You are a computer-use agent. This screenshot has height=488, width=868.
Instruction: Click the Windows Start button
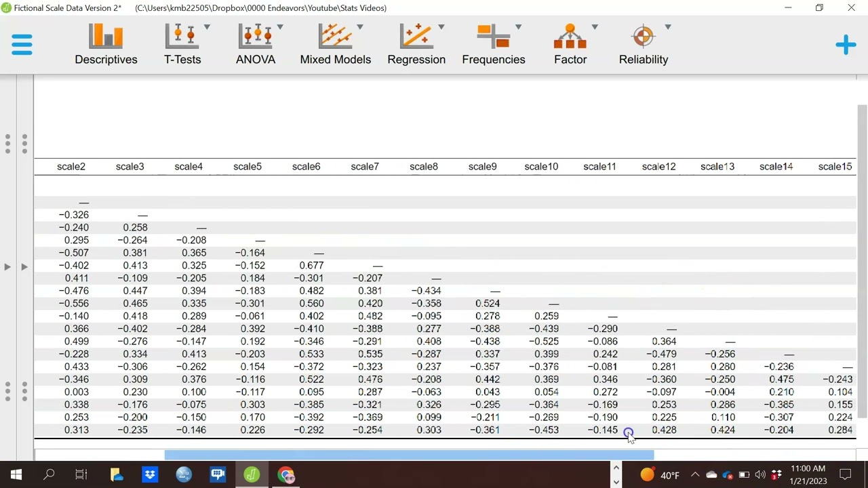click(x=16, y=474)
